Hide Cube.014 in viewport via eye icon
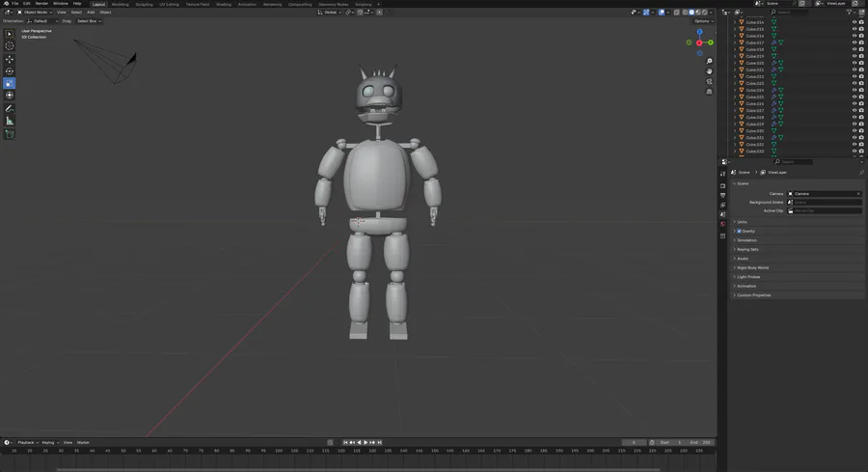Screen dimensions: 868x472 pos(854,22)
